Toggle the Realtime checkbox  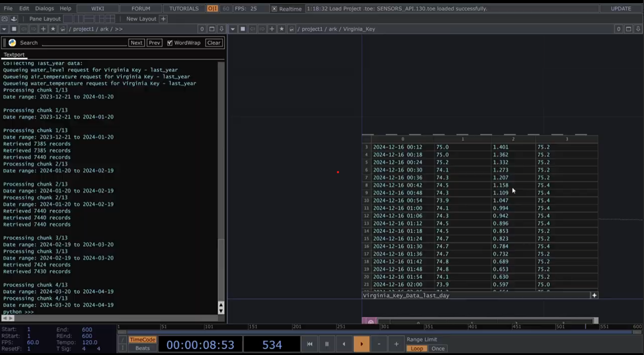click(x=274, y=9)
